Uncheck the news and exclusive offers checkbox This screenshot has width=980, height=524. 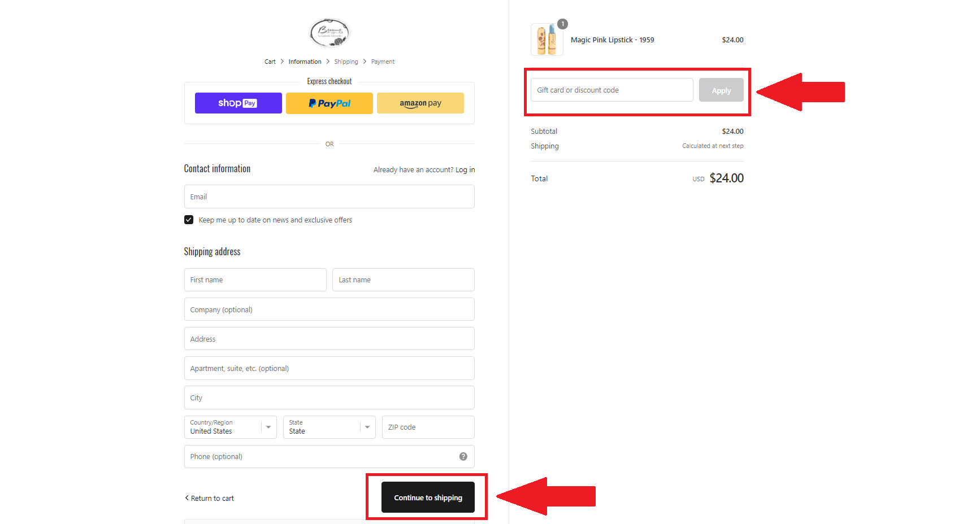pos(189,220)
